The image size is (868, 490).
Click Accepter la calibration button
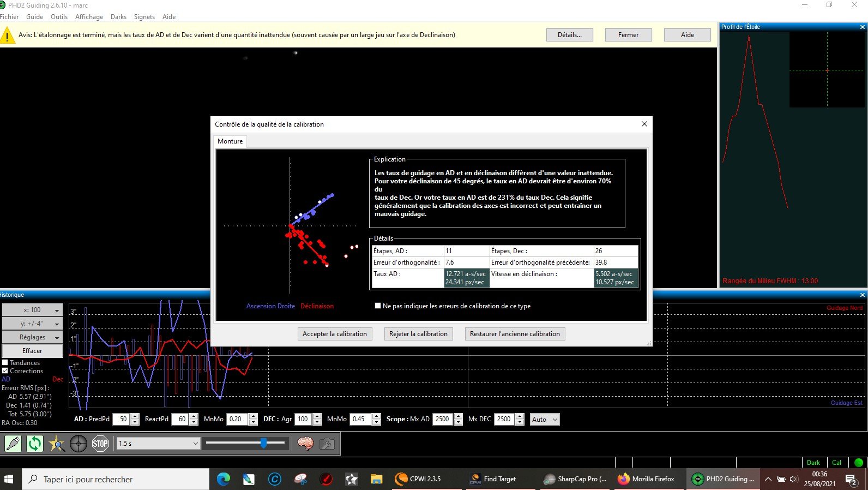pos(335,334)
